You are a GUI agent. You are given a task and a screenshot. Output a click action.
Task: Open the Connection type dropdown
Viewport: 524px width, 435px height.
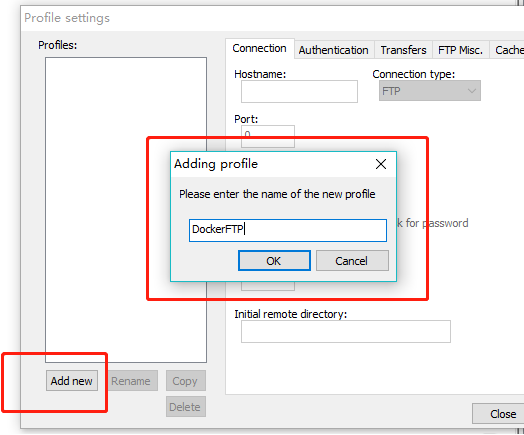pyautogui.click(x=429, y=91)
